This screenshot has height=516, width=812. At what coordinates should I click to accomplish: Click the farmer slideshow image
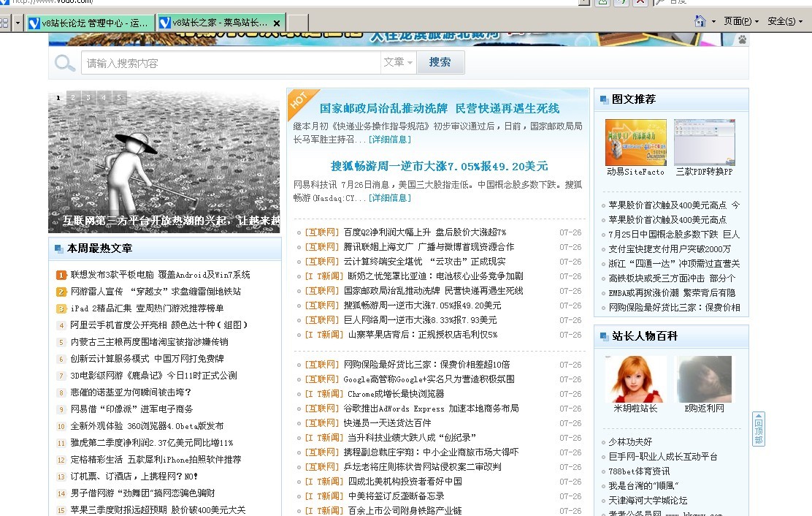click(164, 162)
